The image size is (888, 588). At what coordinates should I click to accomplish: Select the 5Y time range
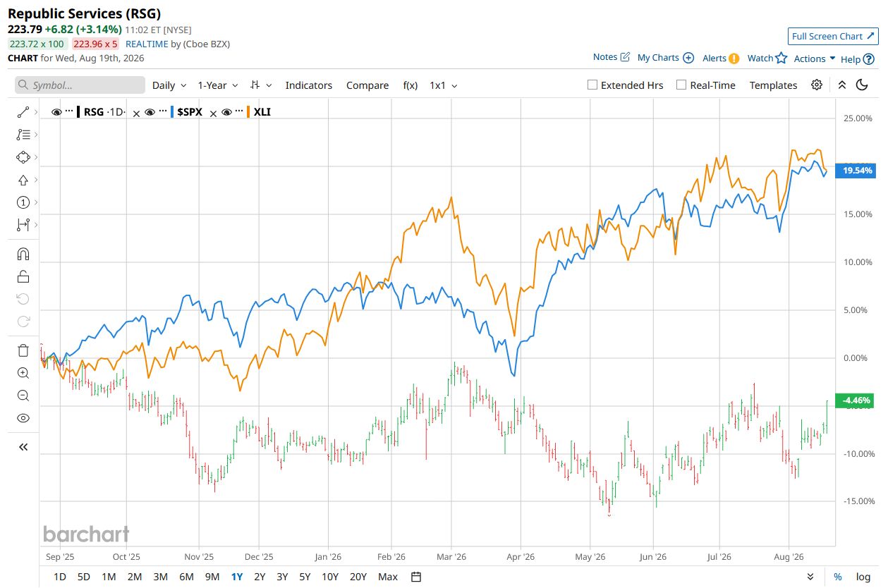coord(305,577)
